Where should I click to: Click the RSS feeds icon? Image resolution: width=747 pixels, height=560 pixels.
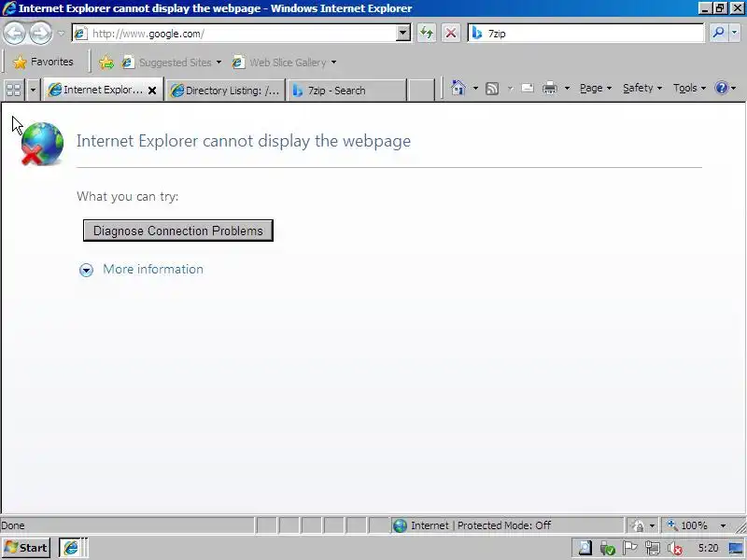[x=492, y=89]
